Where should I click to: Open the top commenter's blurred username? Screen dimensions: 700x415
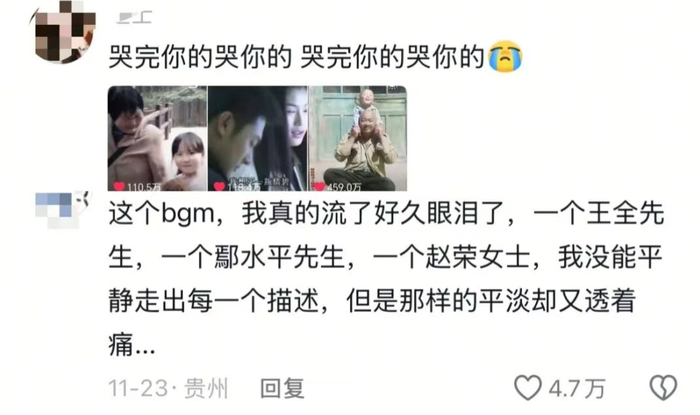tap(134, 17)
